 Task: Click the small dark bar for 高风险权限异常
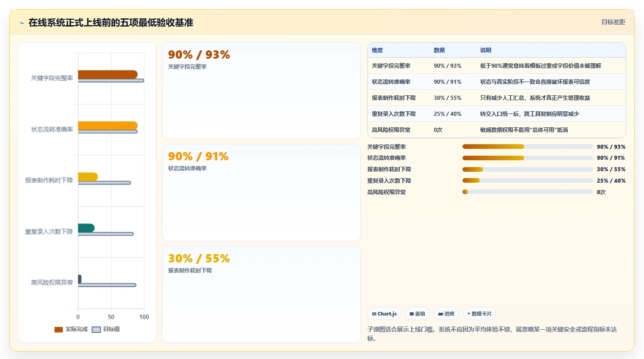click(80, 279)
